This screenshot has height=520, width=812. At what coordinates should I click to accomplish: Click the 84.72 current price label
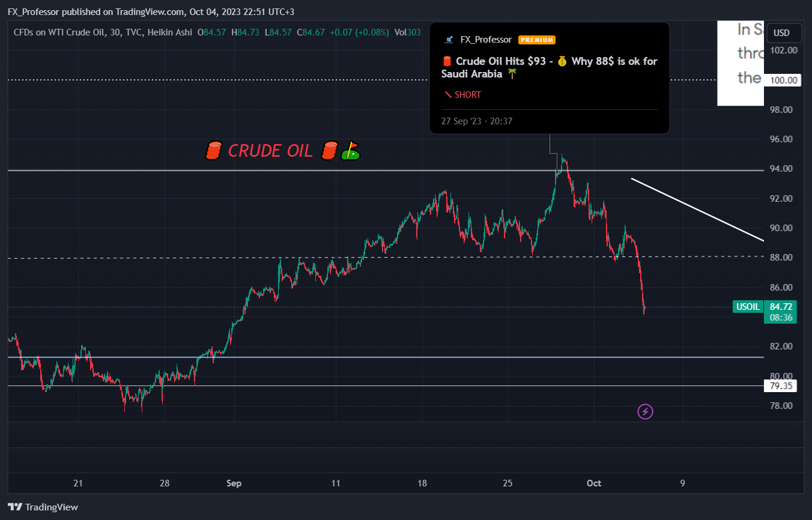tap(780, 306)
